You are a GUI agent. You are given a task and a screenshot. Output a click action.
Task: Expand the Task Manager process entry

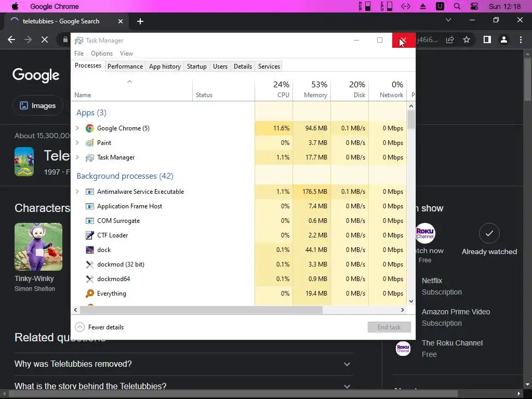click(x=77, y=157)
